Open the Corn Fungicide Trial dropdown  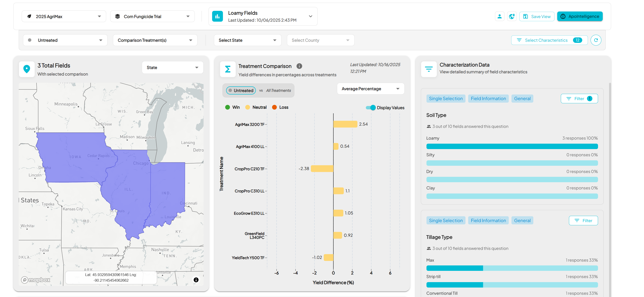(x=152, y=16)
